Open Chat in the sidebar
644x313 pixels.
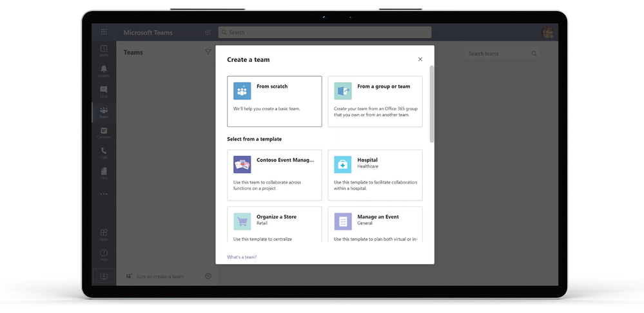point(104,91)
